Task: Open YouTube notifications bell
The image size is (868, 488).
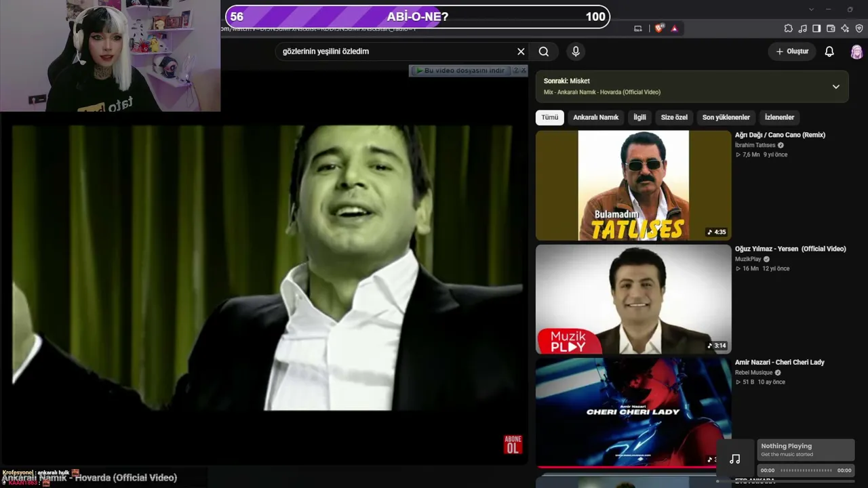Action: [829, 52]
